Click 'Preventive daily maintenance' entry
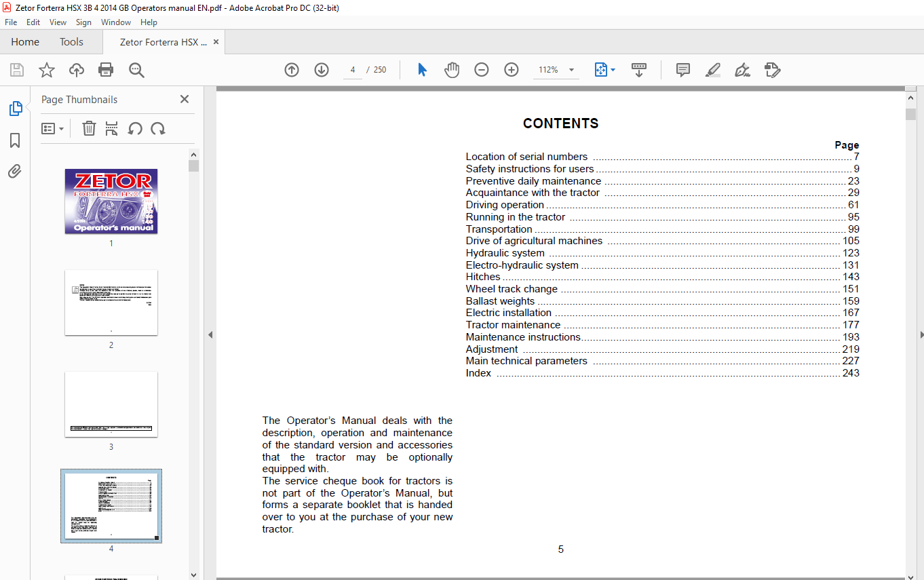The width and height of the screenshot is (924, 580). coord(663,181)
